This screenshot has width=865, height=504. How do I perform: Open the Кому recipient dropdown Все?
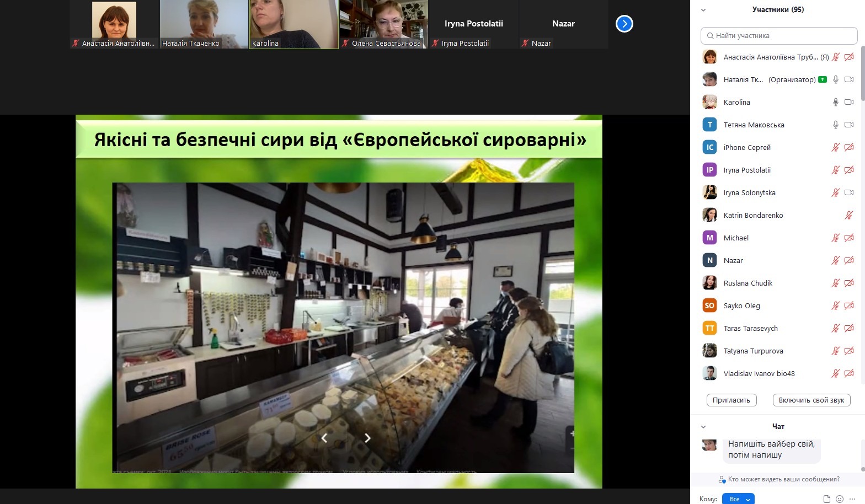click(738, 499)
